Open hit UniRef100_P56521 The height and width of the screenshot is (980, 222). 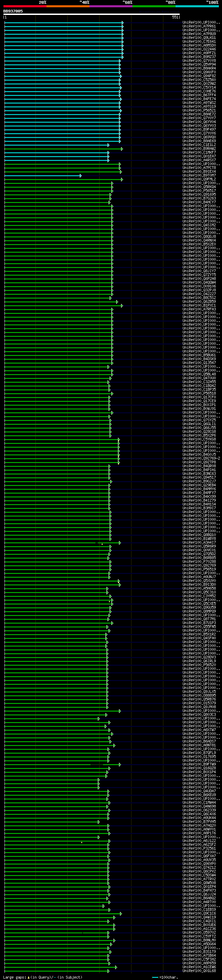(199, 111)
